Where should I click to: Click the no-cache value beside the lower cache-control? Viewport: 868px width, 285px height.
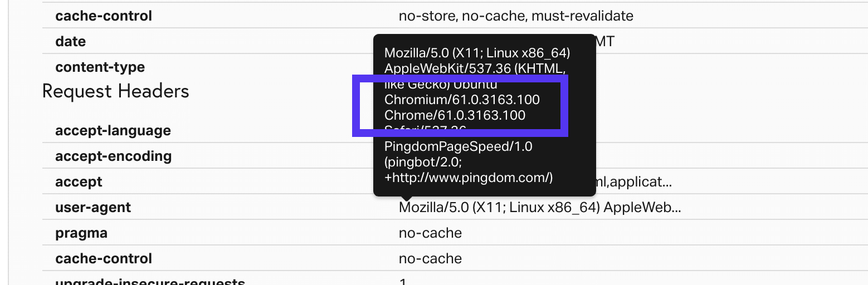point(430,259)
